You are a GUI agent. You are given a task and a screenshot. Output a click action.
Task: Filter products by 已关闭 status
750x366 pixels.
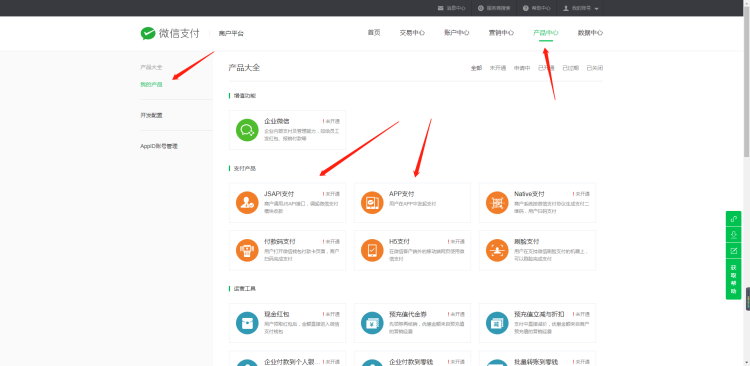point(595,68)
